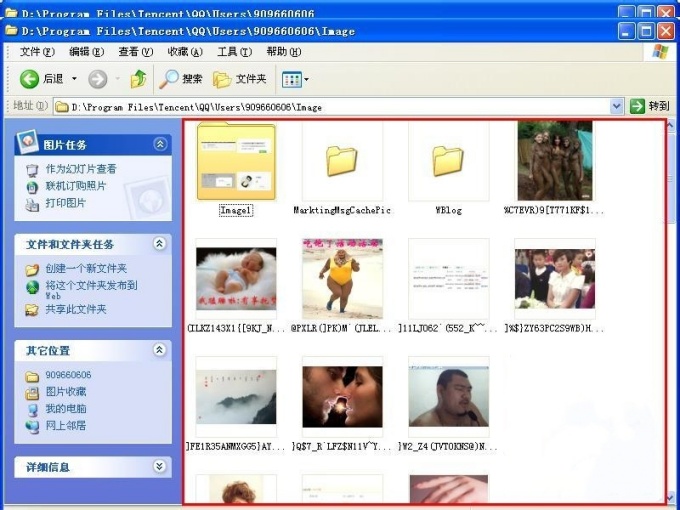This screenshot has width=680, height=510.
Task: Select the ]11LJ062`(552_K... thumbnail
Action: pos(448,278)
